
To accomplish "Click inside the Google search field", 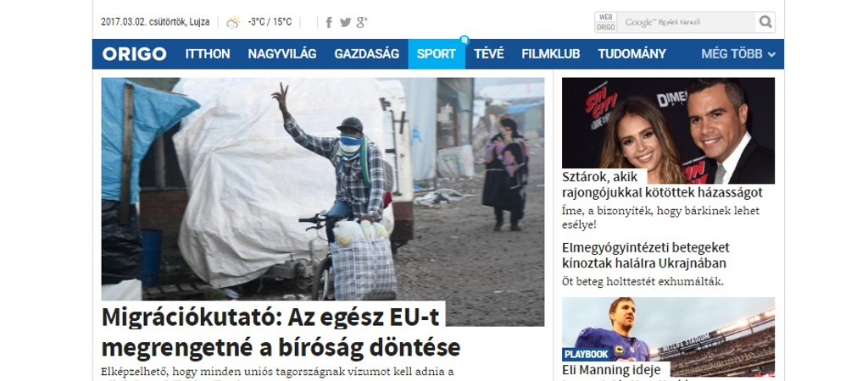I will [687, 22].
